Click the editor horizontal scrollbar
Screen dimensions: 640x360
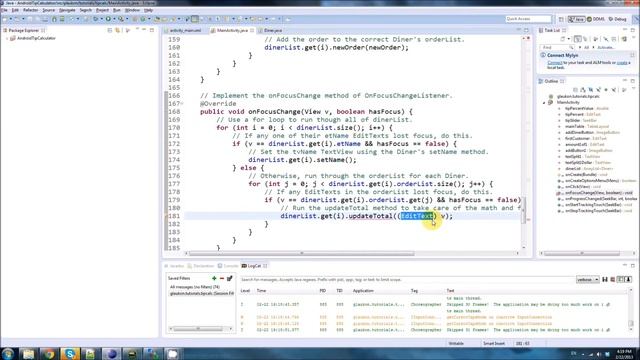coord(302,253)
